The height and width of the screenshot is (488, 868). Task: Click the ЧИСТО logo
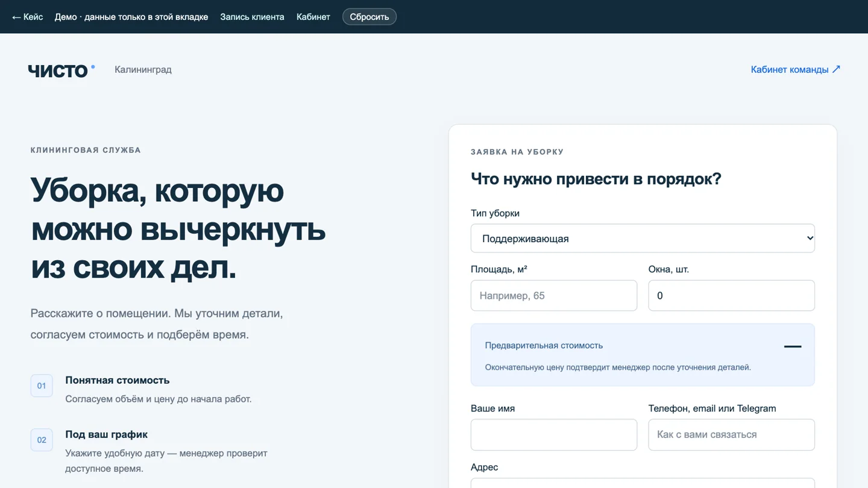61,70
